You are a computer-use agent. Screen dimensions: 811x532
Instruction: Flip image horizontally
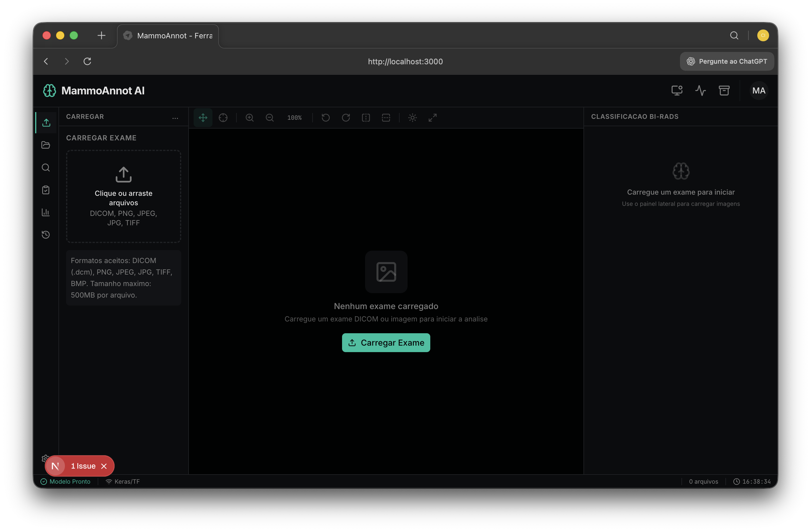(366, 117)
